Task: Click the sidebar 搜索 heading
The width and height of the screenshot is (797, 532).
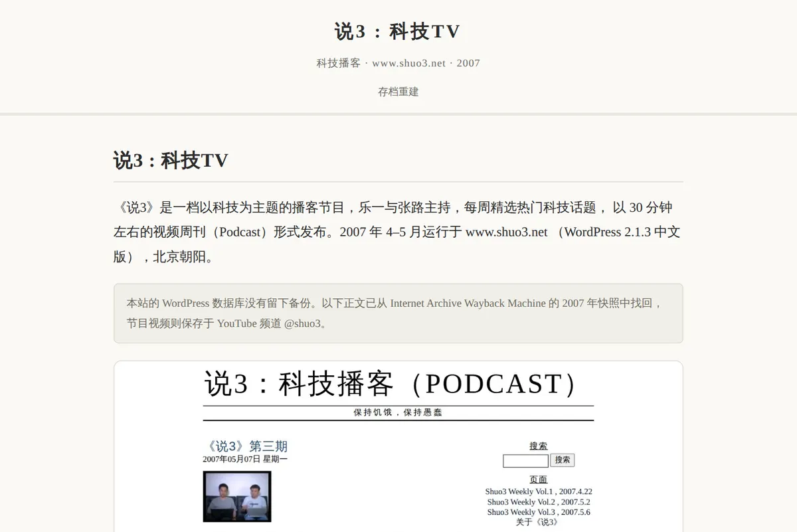Action: tap(539, 446)
